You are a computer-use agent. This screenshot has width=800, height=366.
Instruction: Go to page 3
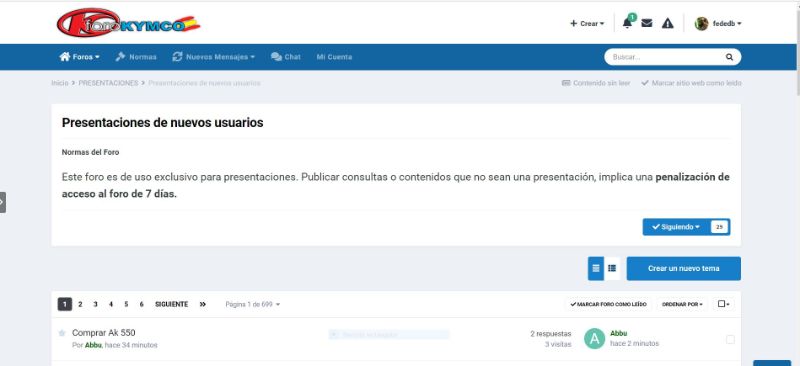point(95,304)
